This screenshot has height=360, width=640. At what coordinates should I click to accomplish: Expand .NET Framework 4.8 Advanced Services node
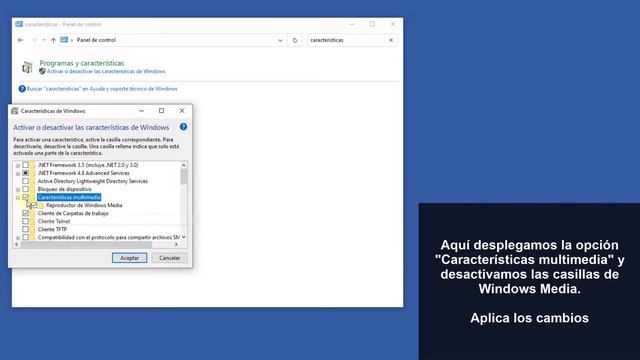click(x=18, y=173)
